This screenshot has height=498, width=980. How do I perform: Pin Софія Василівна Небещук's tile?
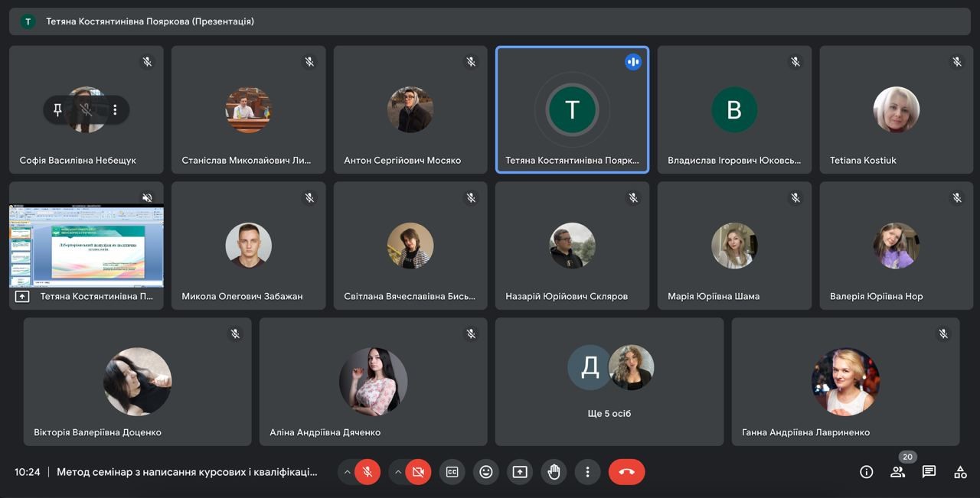click(57, 110)
